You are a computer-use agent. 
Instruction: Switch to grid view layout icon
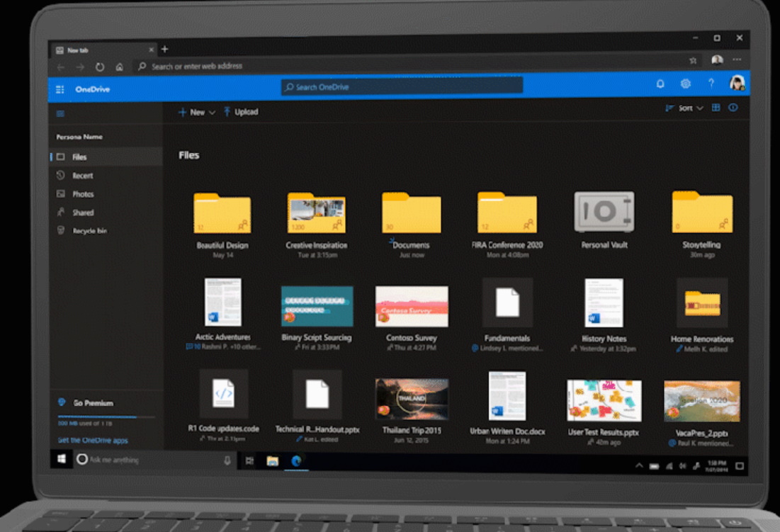pos(716,108)
